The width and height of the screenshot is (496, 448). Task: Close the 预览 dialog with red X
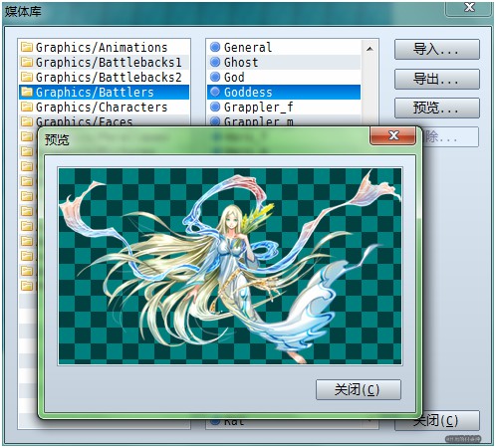click(x=393, y=135)
